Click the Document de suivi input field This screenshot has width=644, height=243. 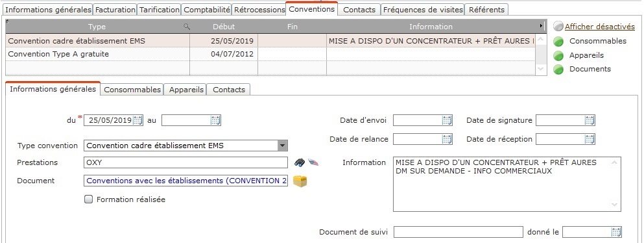(x=459, y=232)
